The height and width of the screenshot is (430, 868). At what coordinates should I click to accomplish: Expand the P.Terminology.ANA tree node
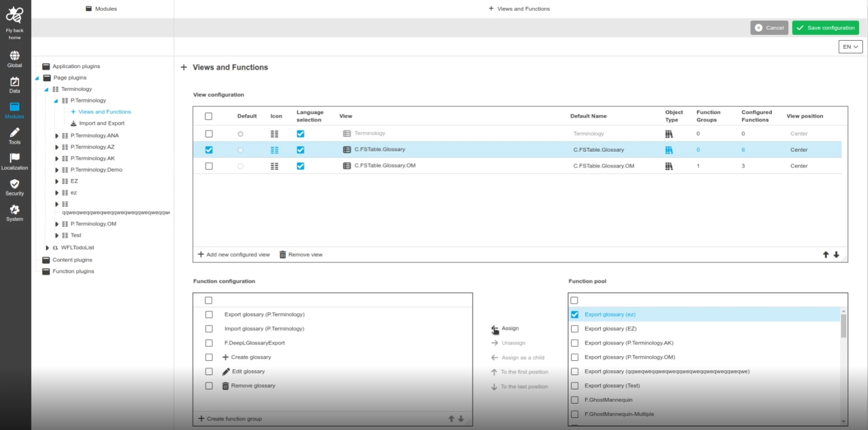coord(57,136)
